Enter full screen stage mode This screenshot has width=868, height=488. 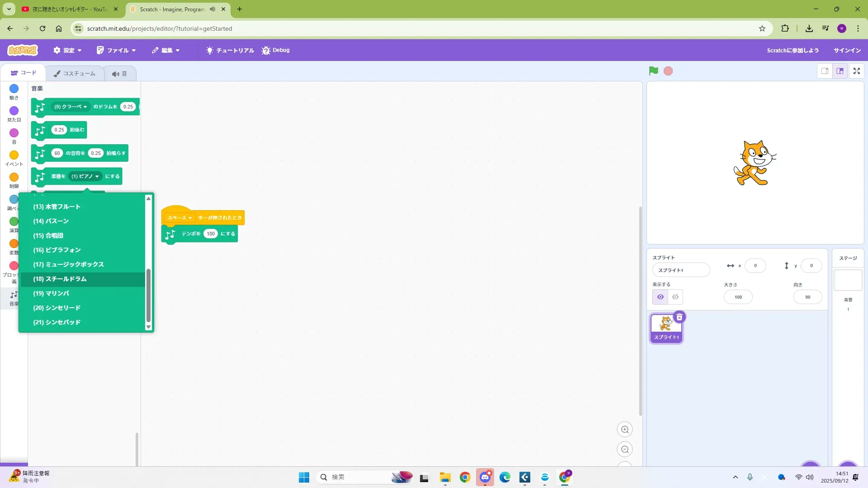pyautogui.click(x=856, y=71)
